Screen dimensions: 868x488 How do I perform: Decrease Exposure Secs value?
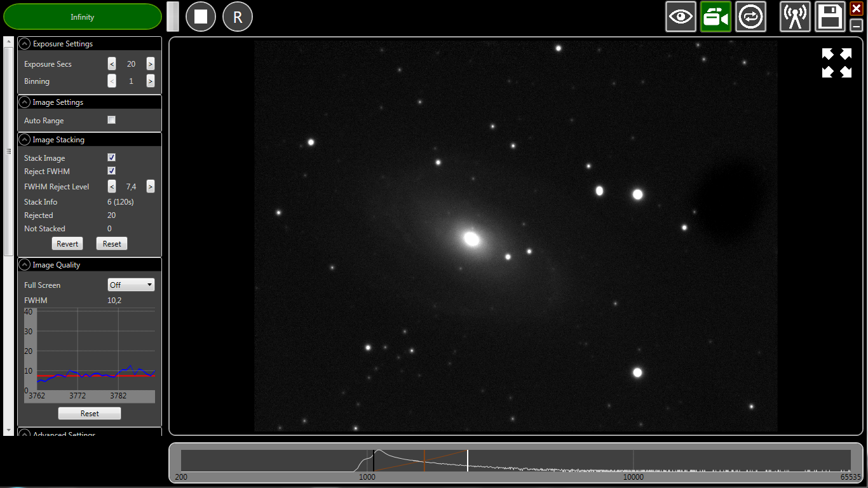coord(112,64)
